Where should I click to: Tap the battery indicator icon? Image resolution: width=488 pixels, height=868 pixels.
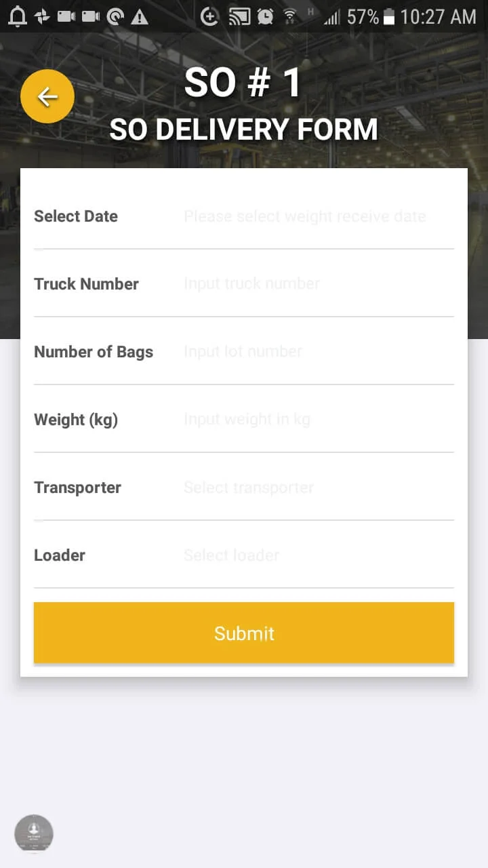tap(389, 17)
